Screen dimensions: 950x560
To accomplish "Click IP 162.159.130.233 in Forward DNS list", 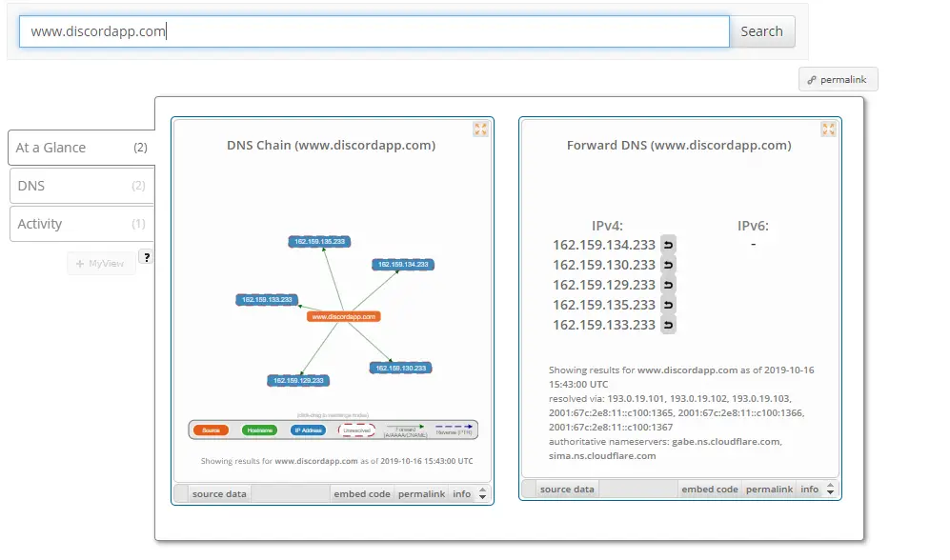I will (604, 265).
